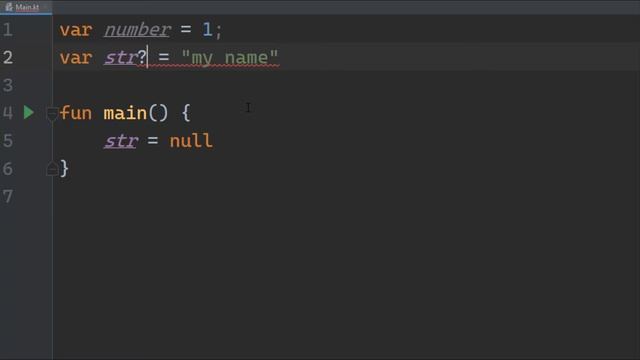Switch to the Main.kt editor tab
640x360 pixels.
[26, 7]
